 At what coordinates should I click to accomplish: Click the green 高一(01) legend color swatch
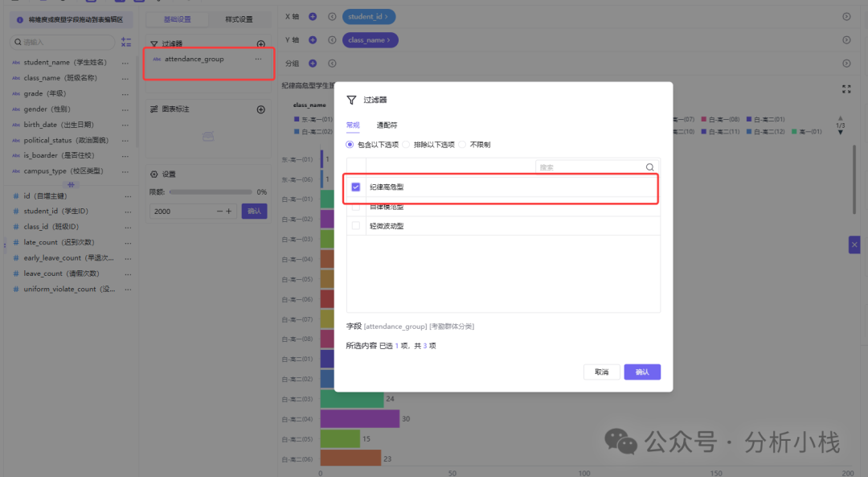point(794,132)
